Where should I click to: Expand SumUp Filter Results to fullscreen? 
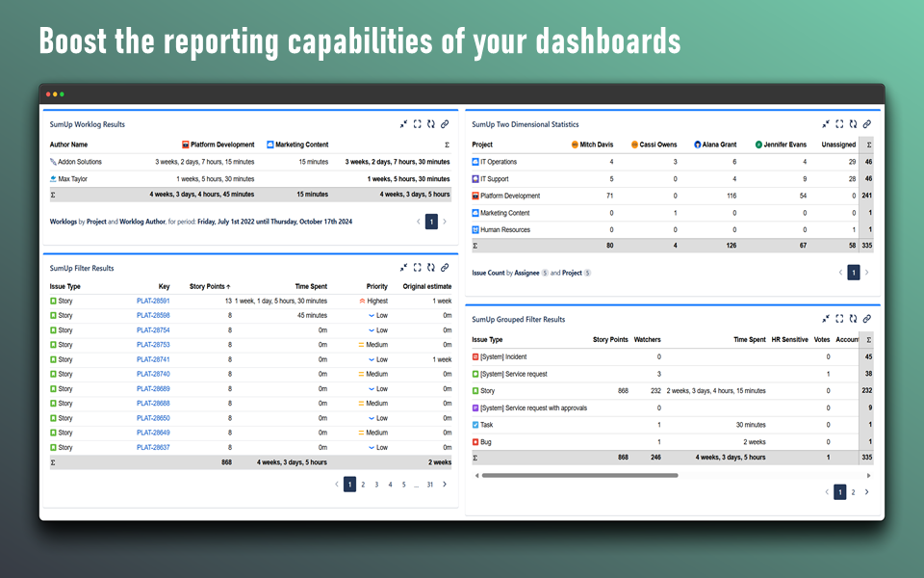(x=418, y=268)
